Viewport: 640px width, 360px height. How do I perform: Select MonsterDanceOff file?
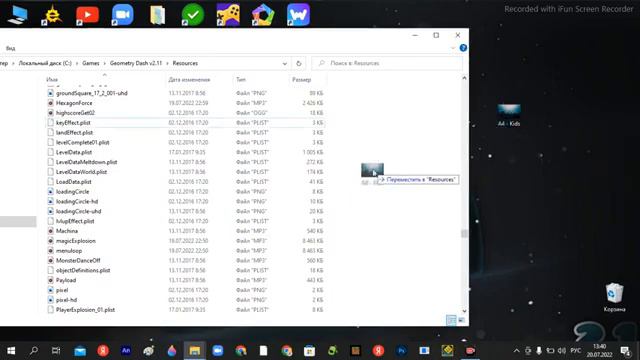click(78, 260)
